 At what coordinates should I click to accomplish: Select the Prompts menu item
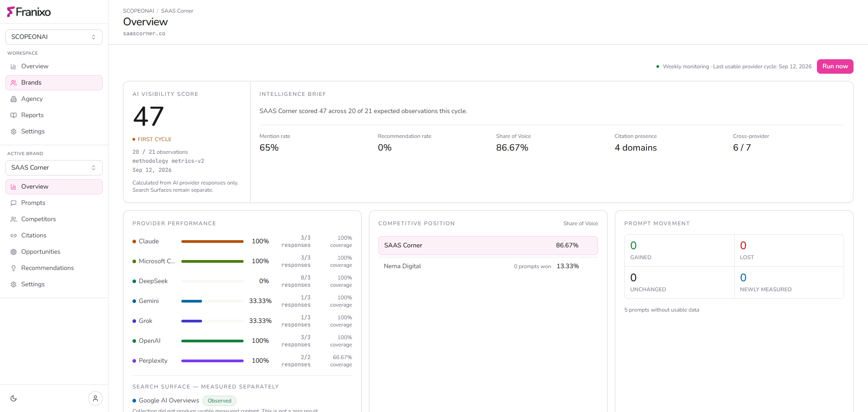(54, 203)
